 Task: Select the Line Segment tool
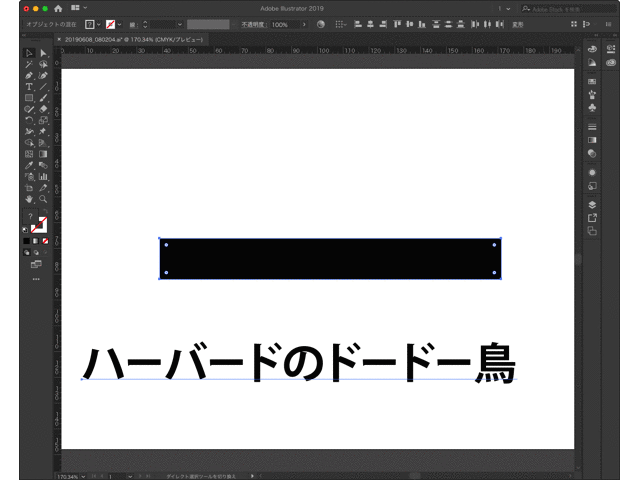[43, 87]
